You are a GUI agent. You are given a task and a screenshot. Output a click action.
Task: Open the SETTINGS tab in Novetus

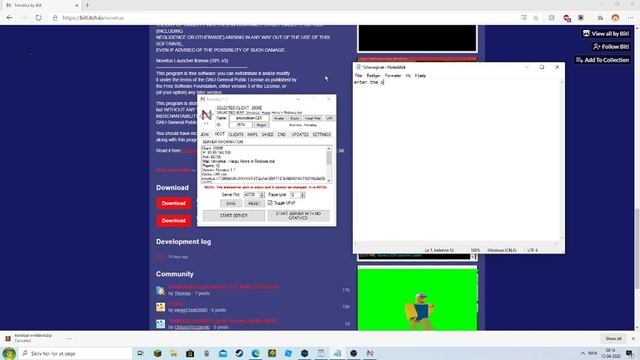(x=322, y=134)
